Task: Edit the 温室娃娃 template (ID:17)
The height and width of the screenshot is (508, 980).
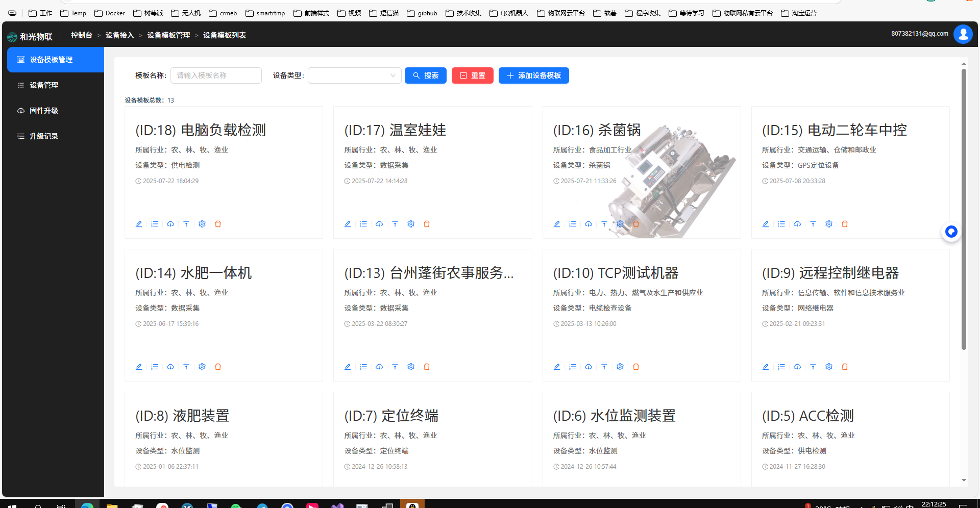Action: point(348,224)
